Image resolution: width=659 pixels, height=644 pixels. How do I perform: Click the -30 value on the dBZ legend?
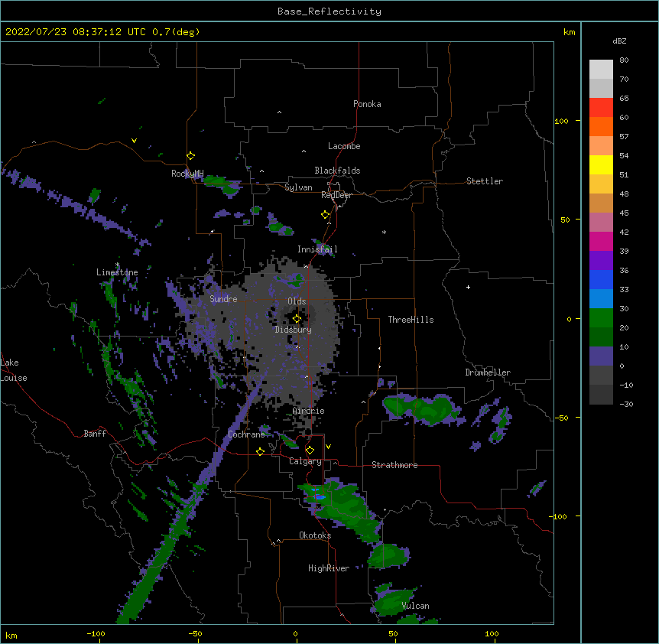[x=626, y=404]
